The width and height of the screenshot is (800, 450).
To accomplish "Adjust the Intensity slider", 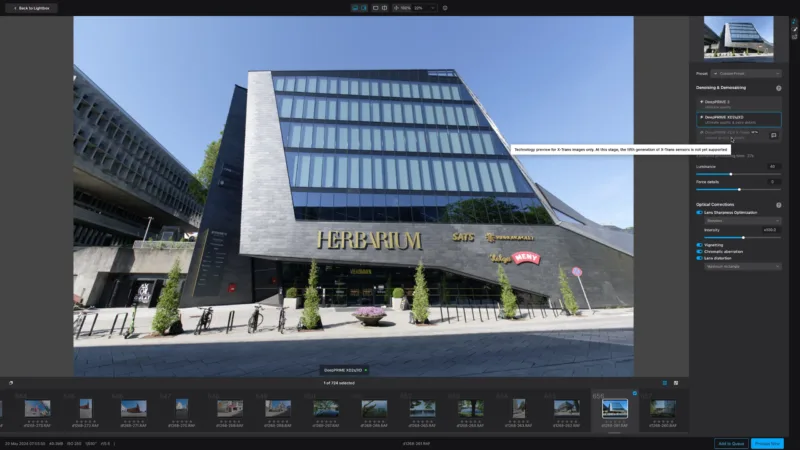I will click(x=742, y=237).
